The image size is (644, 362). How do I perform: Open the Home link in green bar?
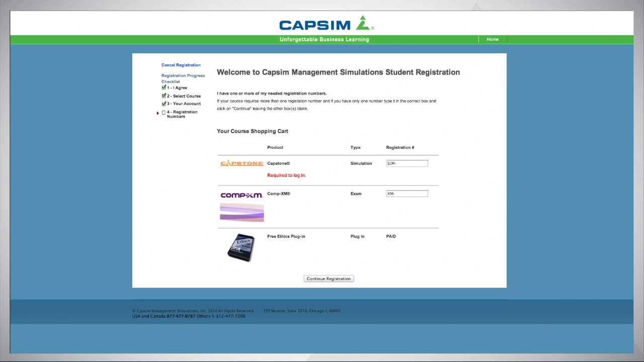pos(493,39)
